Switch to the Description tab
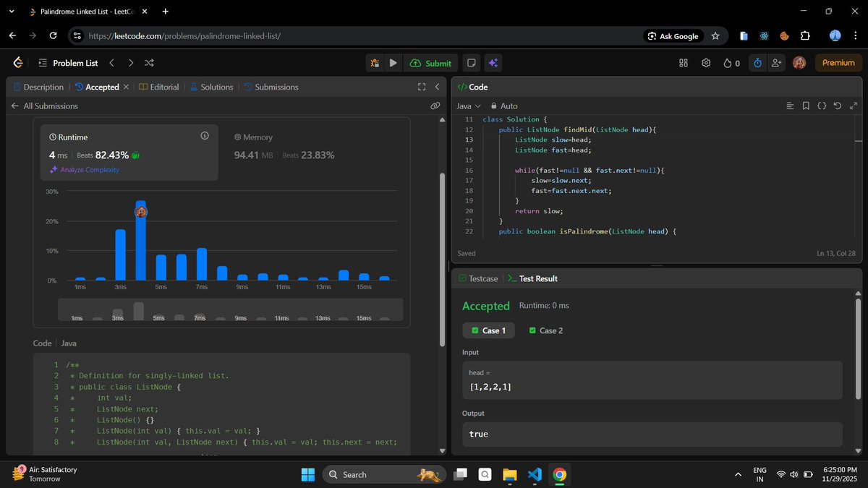 (38, 87)
